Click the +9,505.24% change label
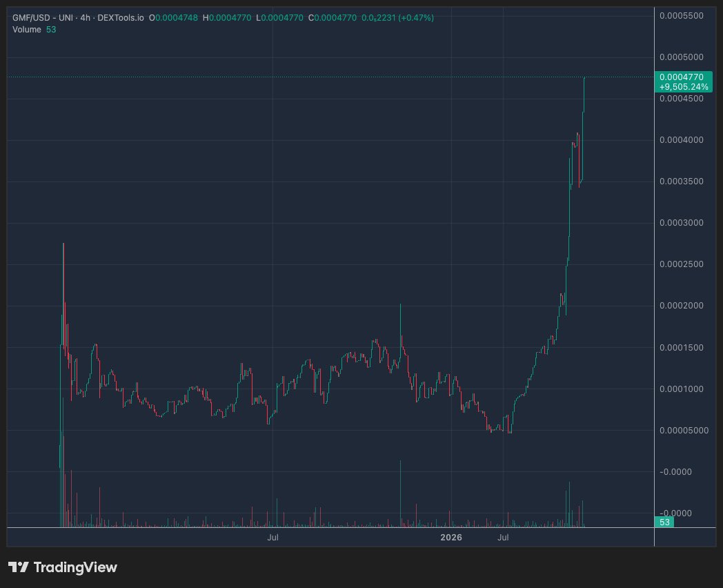The height and width of the screenshot is (588, 723). (684, 87)
